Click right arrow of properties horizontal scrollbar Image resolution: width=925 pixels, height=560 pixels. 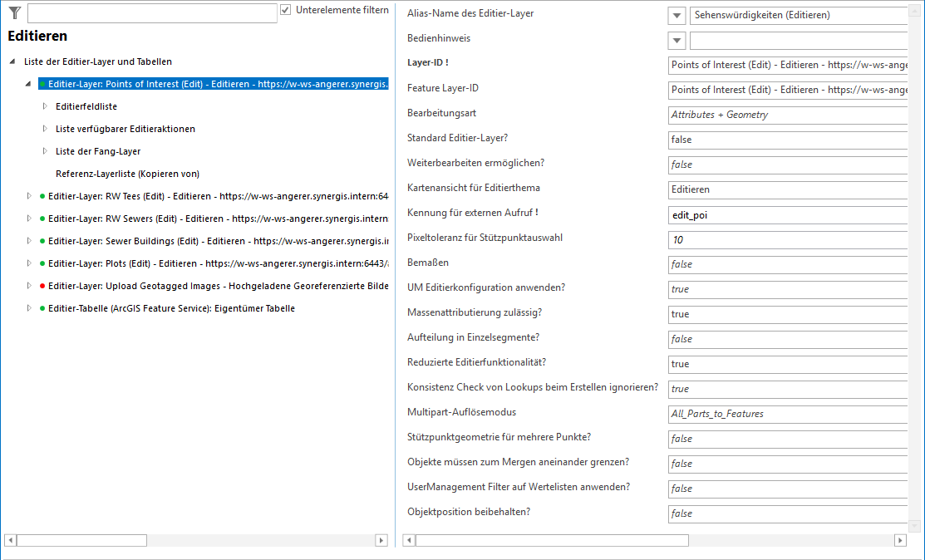pos(900,540)
